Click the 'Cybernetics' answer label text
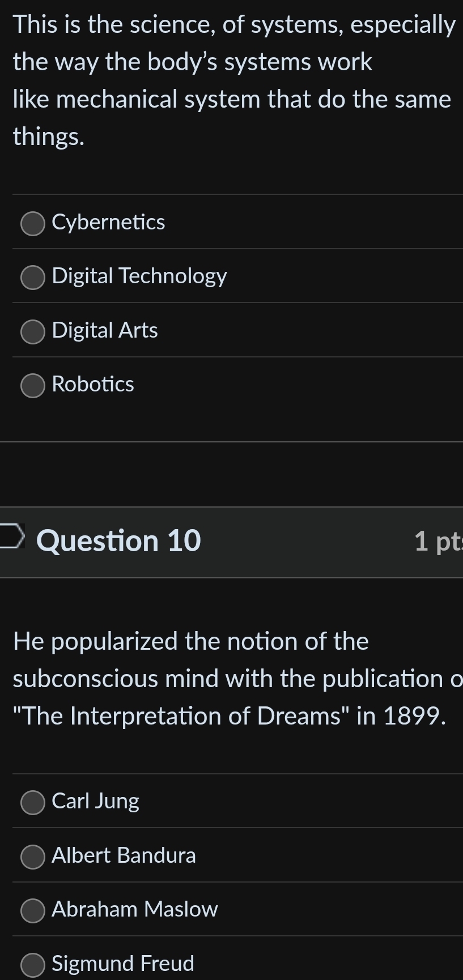The width and height of the screenshot is (463, 980). [x=108, y=222]
